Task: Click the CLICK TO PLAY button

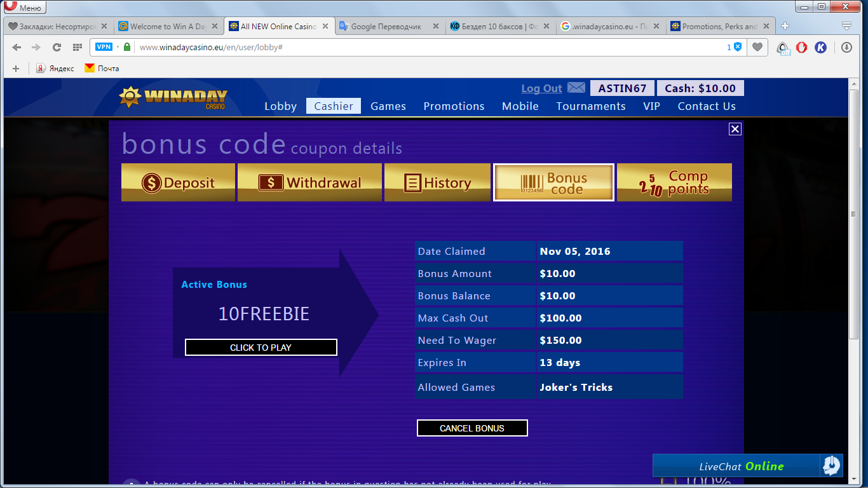Action: (x=261, y=348)
